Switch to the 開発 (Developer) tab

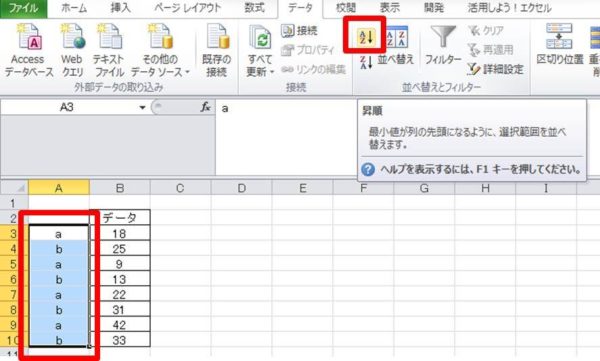434,8
